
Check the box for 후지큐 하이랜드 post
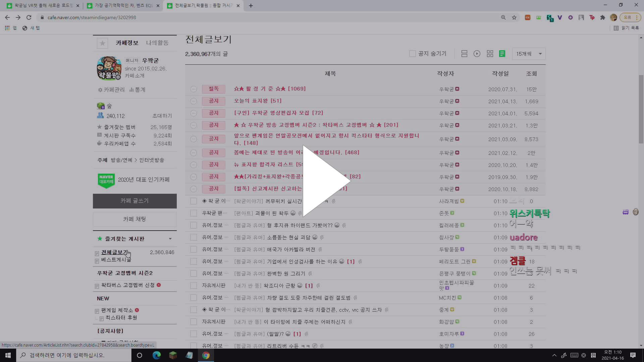point(194,225)
